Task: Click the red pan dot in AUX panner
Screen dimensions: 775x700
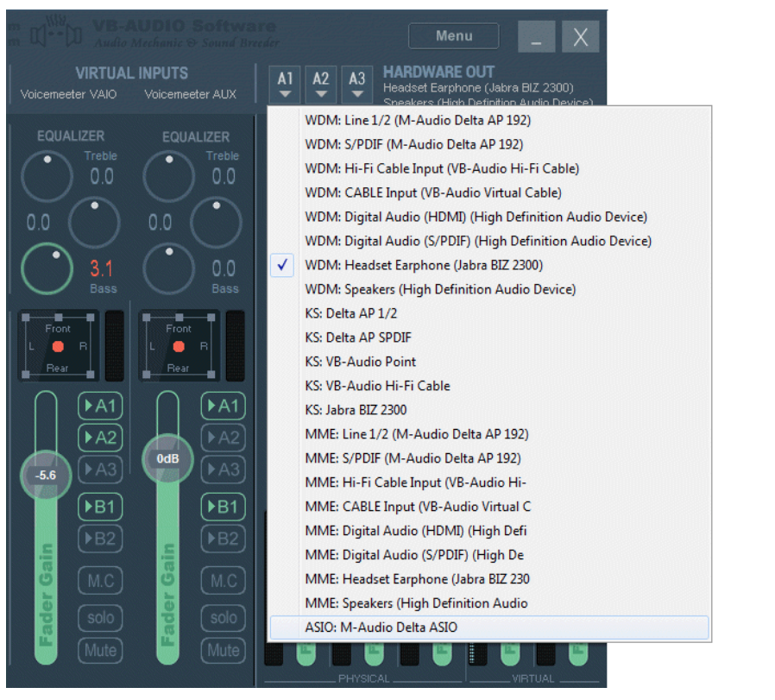Action: [179, 346]
